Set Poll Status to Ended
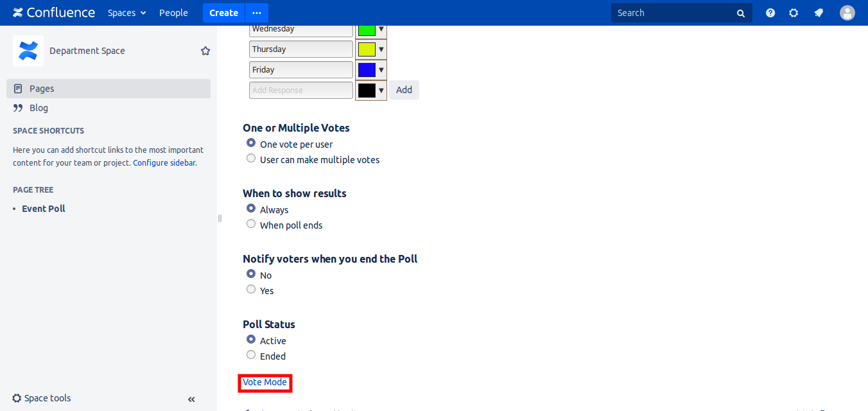 click(x=251, y=355)
